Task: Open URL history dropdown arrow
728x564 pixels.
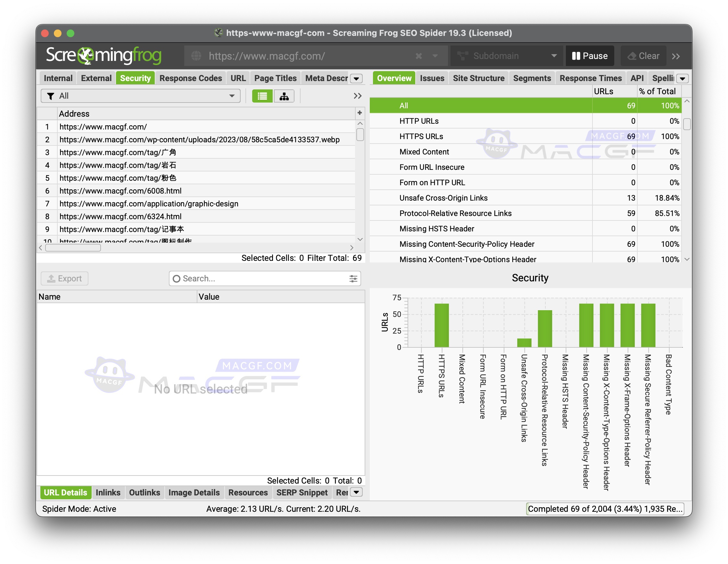Action: 435,56
